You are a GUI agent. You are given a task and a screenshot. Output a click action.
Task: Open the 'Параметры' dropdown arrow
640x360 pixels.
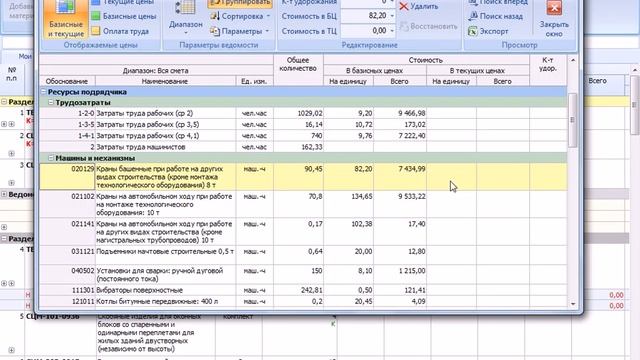click(x=267, y=31)
